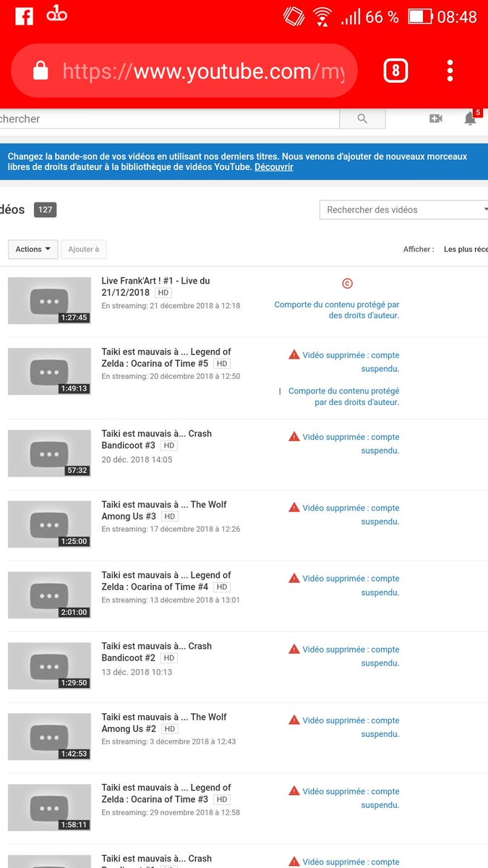Click warning icon for Ocarina of Time #4
Viewport: 488px width, 868px height.
tap(294, 578)
